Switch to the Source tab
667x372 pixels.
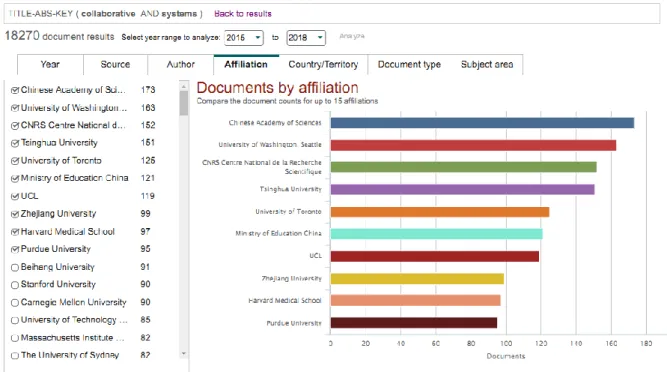click(x=115, y=65)
